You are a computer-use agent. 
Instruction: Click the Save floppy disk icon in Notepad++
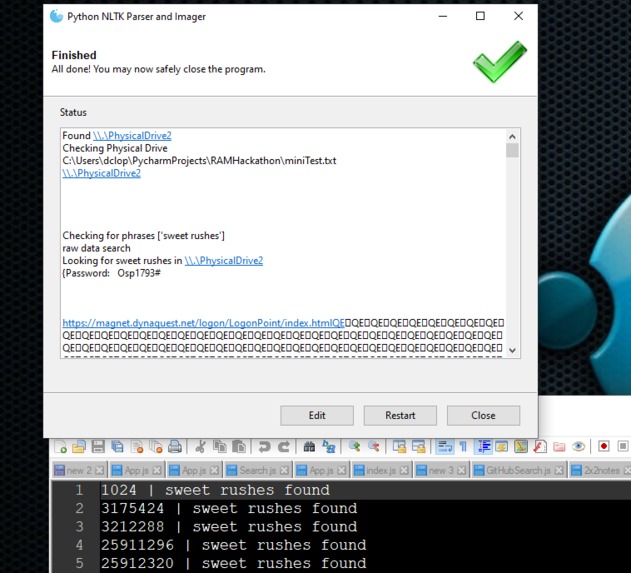(98, 447)
